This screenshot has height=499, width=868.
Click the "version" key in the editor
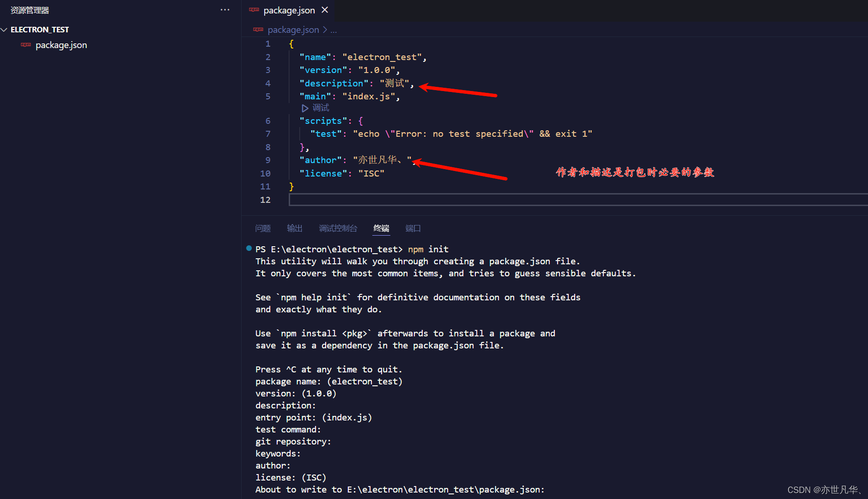[x=323, y=70]
